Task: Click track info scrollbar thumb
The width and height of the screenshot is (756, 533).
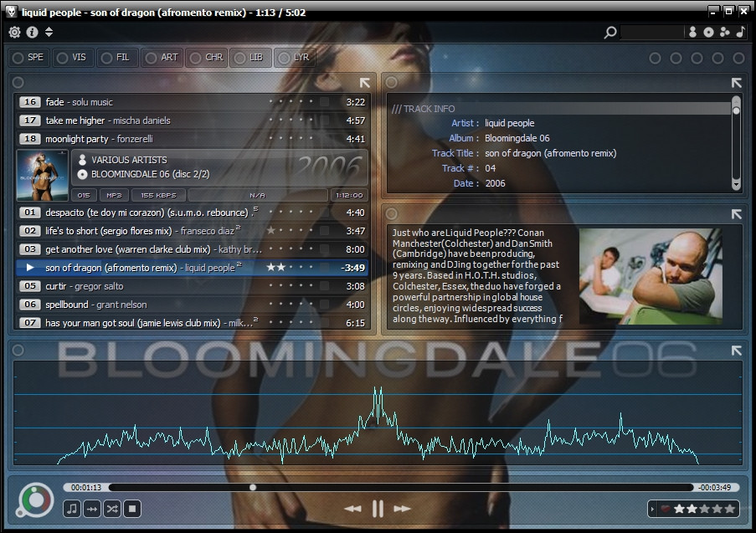Action: tap(736, 110)
